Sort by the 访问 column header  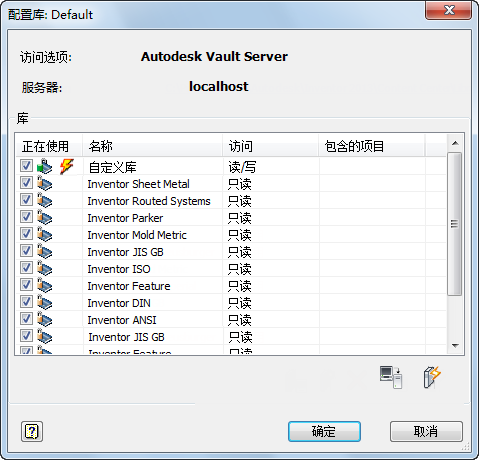(x=270, y=146)
